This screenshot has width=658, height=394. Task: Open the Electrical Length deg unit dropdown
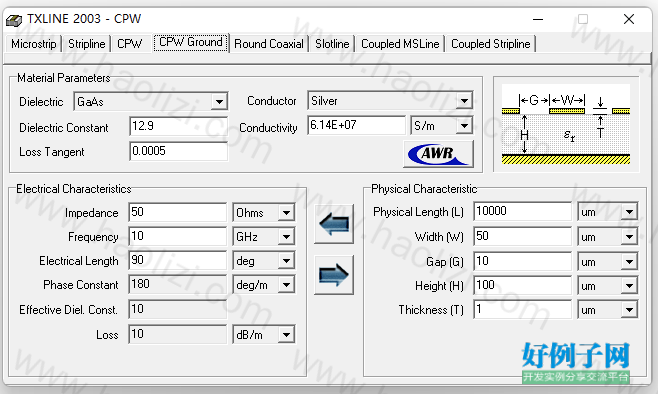click(x=287, y=261)
